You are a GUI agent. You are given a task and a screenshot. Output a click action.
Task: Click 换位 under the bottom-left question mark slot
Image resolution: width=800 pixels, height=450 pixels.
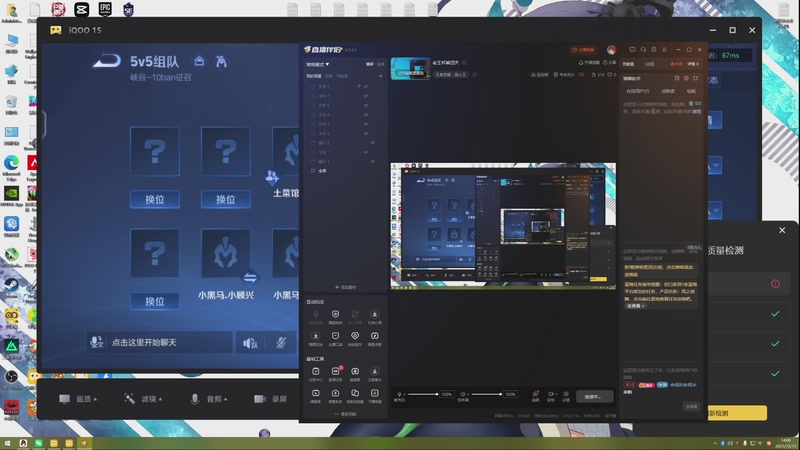pyautogui.click(x=155, y=301)
